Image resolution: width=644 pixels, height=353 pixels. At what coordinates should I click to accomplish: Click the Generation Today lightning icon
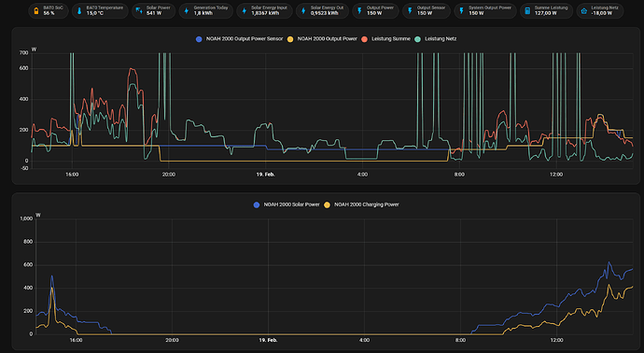point(187,10)
